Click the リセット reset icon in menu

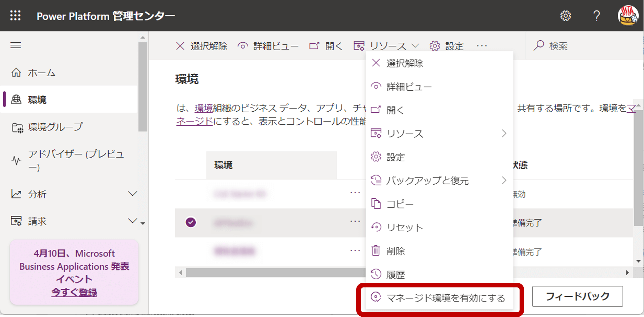point(376,227)
